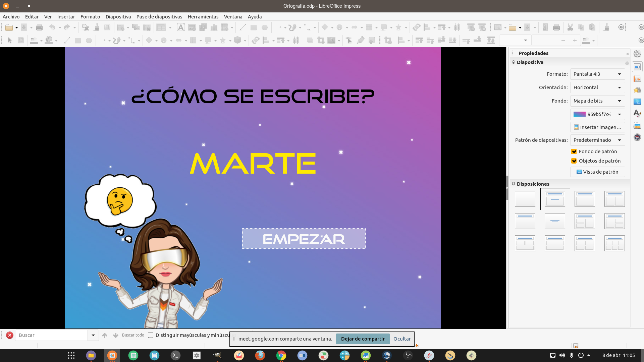This screenshot has height=362, width=644.
Task: Toggle the Objetos de patrón checkbox
Action: click(574, 161)
